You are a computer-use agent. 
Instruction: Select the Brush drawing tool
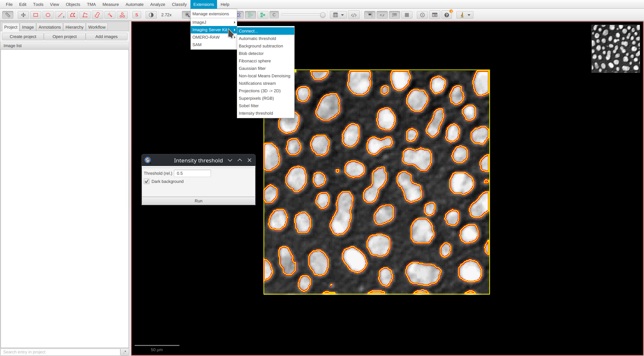click(97, 15)
